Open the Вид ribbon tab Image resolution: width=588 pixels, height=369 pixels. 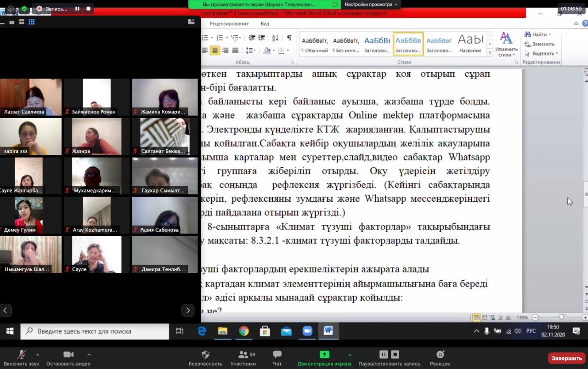click(x=265, y=23)
